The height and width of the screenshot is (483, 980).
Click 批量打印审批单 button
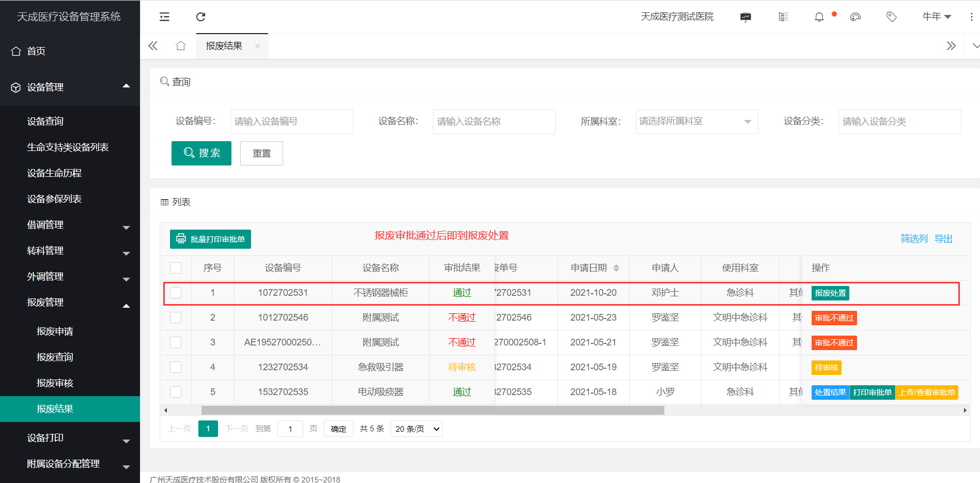tap(210, 239)
